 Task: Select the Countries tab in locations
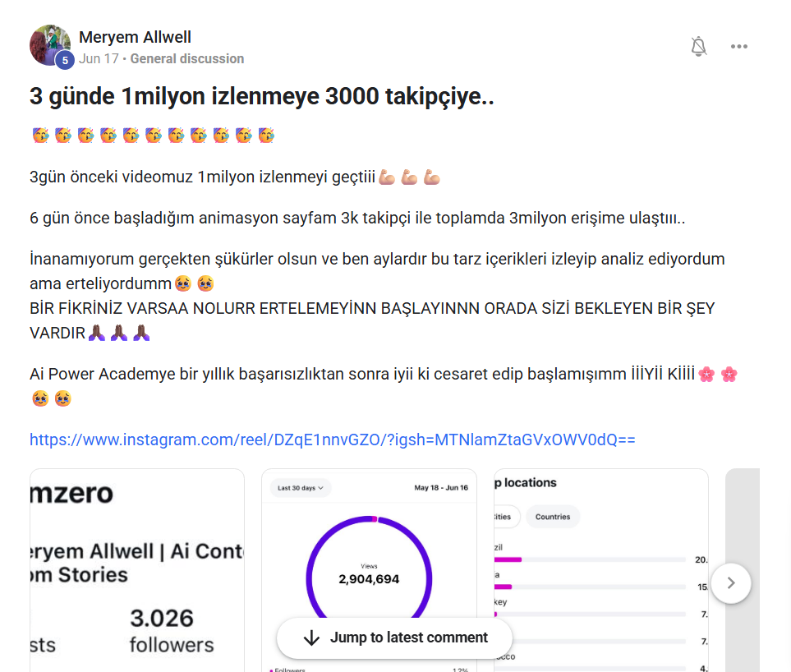[x=553, y=517]
